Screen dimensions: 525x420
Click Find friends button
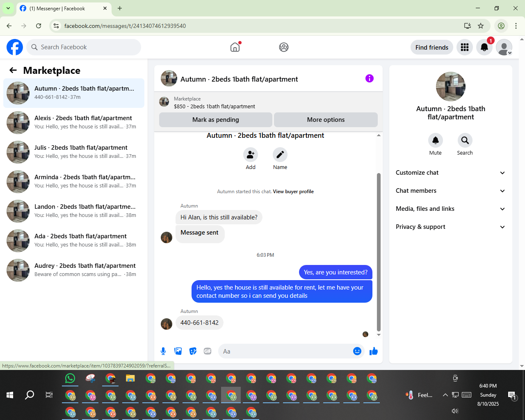[x=432, y=47]
